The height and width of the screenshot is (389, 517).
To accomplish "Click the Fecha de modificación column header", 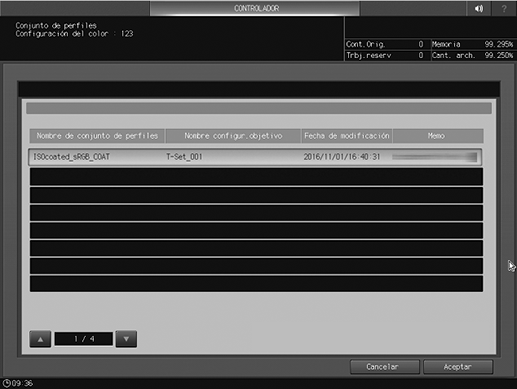I will 347,136.
